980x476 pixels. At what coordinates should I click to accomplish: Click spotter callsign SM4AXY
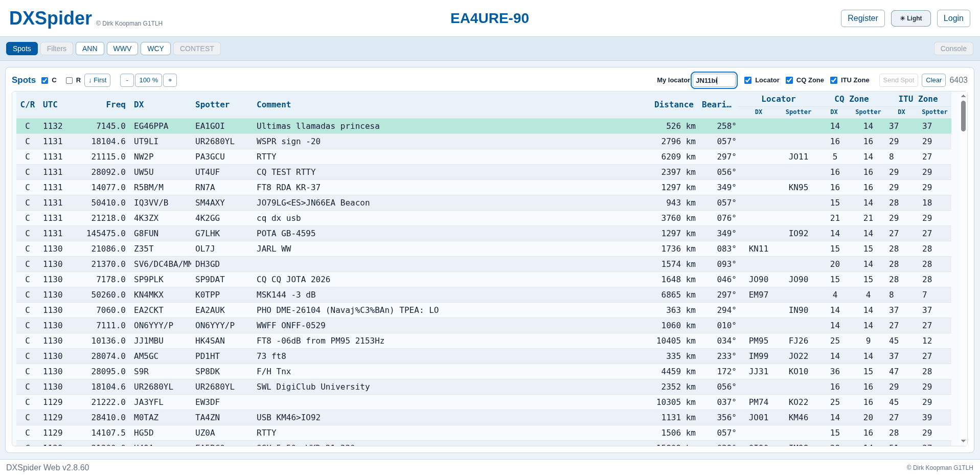tap(210, 203)
